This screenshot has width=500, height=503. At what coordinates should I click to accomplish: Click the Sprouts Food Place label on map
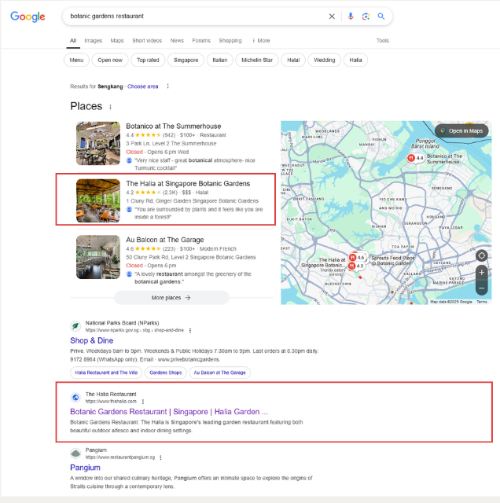(393, 260)
